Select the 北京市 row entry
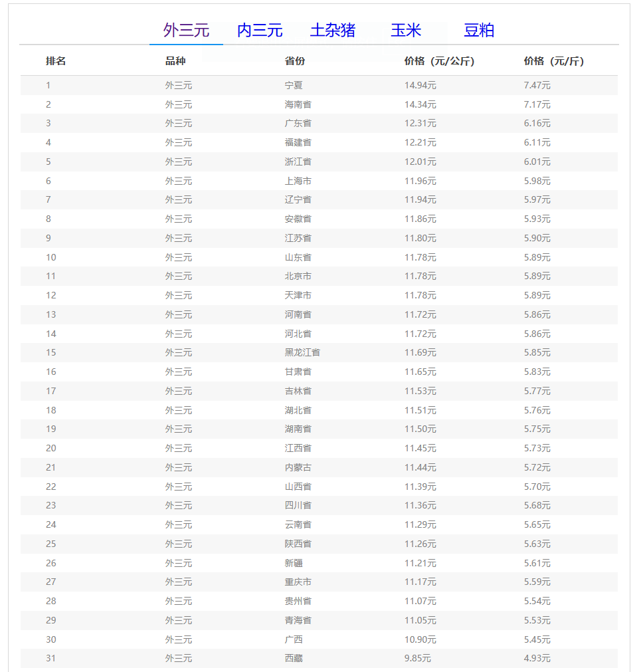The image size is (641, 672). coord(298,276)
